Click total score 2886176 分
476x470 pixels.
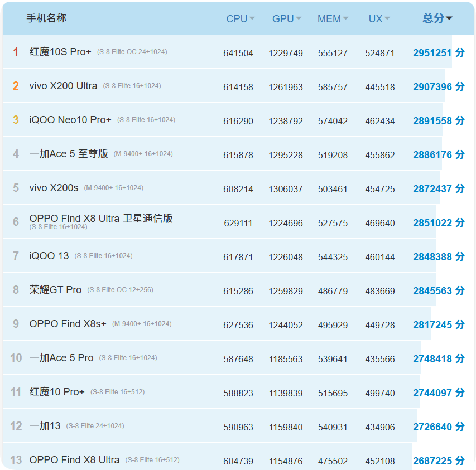point(439,154)
